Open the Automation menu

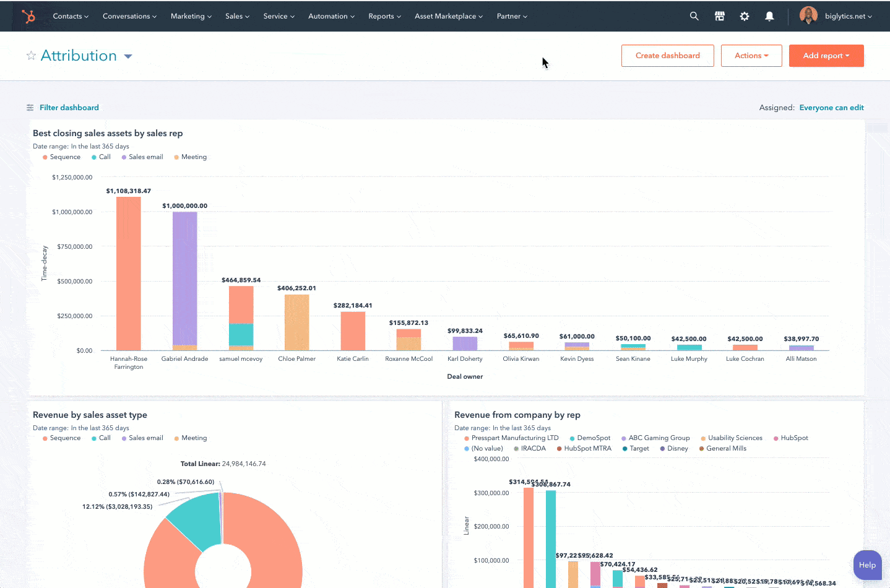[x=331, y=16]
